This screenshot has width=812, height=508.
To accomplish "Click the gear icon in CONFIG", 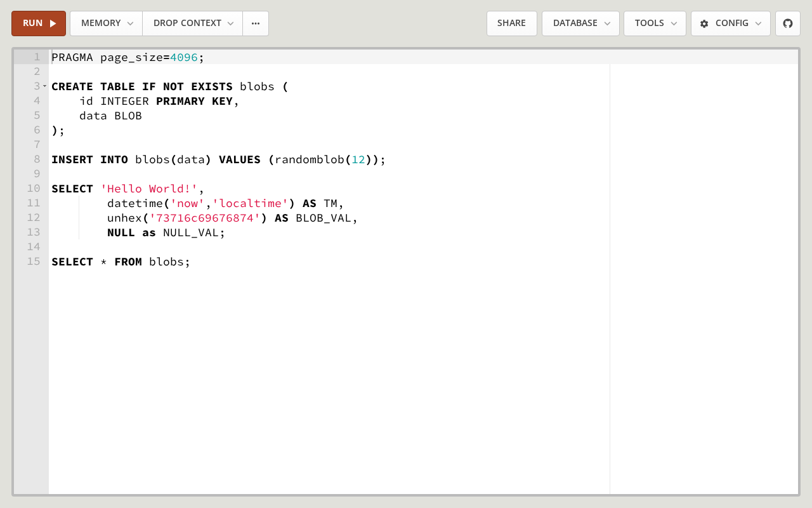I will pyautogui.click(x=704, y=23).
